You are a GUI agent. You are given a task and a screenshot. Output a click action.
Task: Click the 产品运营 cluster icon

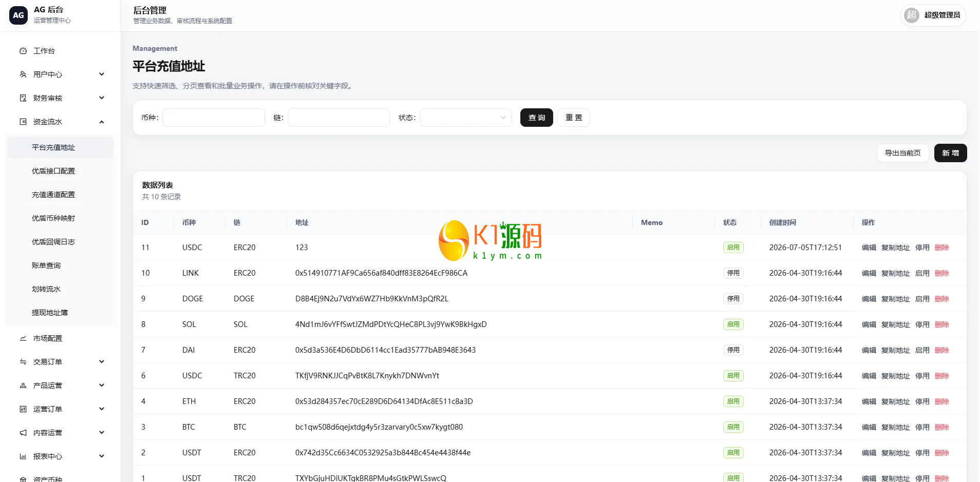(23, 385)
